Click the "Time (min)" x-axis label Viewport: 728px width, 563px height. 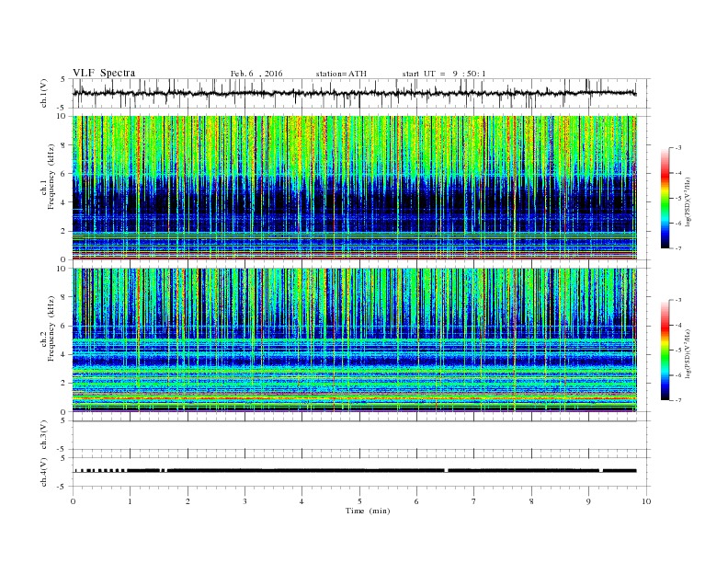368,511
